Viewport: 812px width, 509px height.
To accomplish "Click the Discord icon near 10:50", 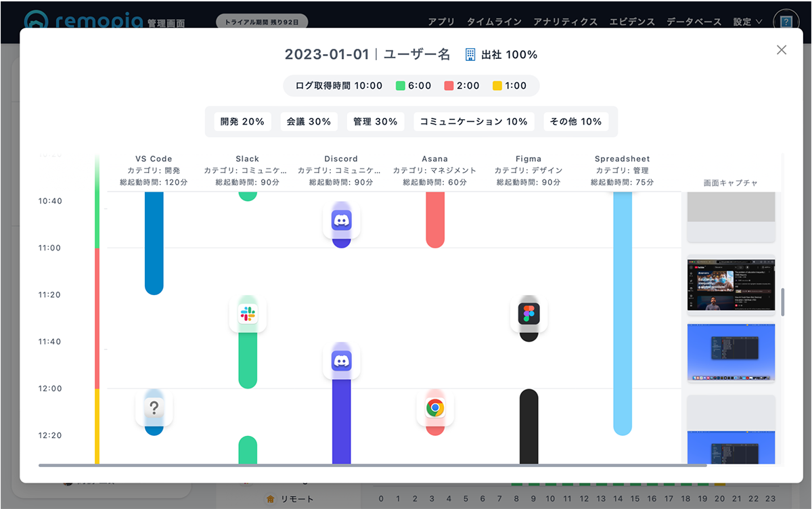I will pos(342,220).
